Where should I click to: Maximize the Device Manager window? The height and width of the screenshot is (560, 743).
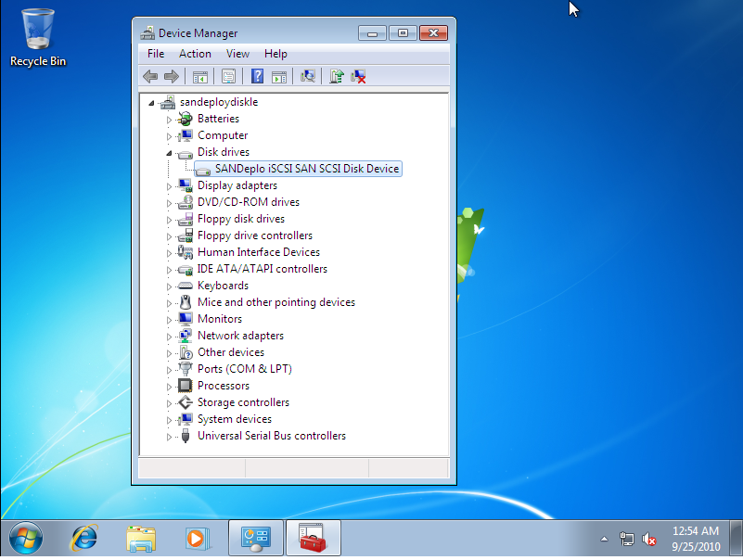403,33
